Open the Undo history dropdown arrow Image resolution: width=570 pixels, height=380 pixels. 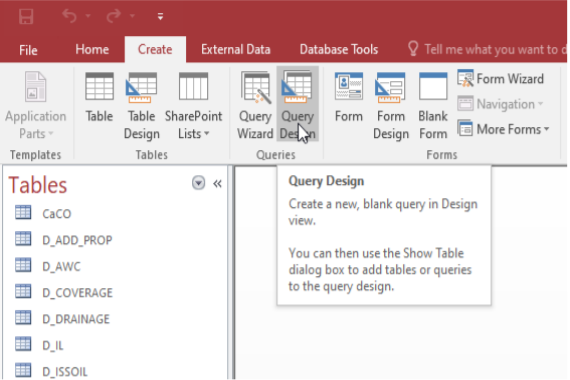pos(88,16)
